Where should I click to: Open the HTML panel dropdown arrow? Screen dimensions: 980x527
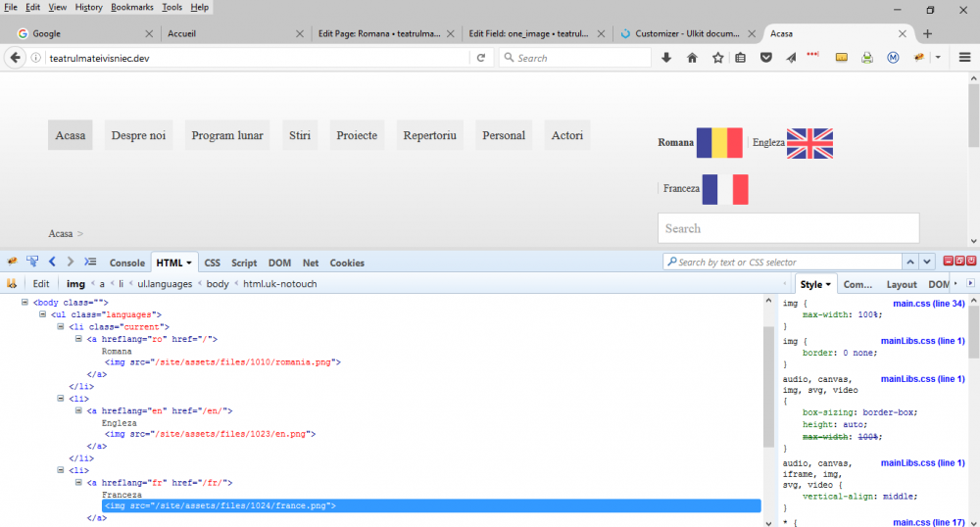coord(188,263)
